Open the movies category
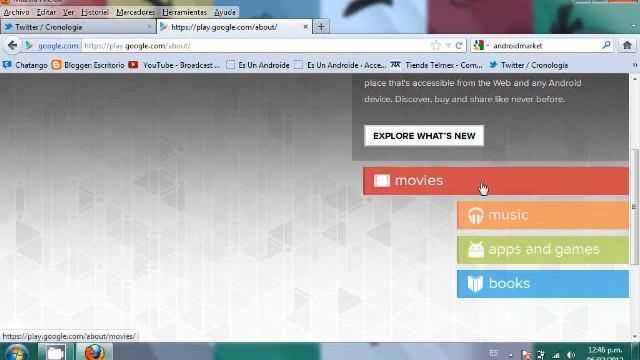This screenshot has height=360, width=640. pos(496,181)
